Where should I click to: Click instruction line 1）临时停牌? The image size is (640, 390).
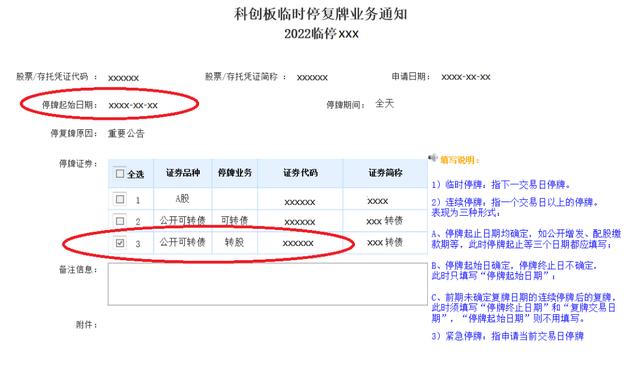tap(500, 185)
